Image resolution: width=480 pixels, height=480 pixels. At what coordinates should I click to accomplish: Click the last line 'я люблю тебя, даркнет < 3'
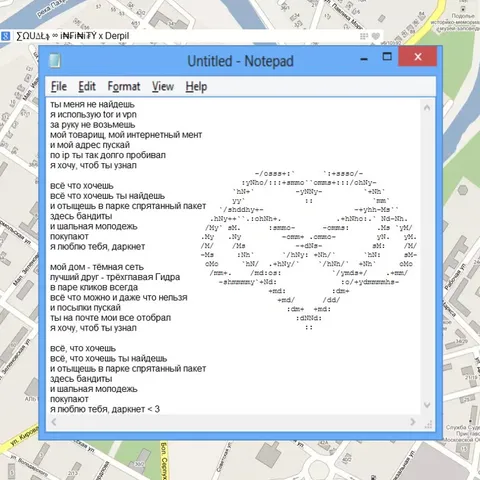coord(105,409)
